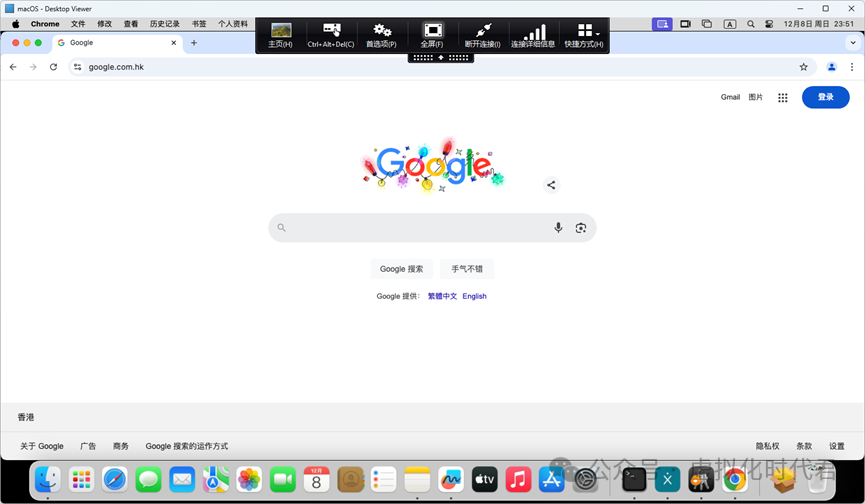Image resolution: width=865 pixels, height=504 pixels.
Task: Open the Apple menu
Action: (x=15, y=24)
